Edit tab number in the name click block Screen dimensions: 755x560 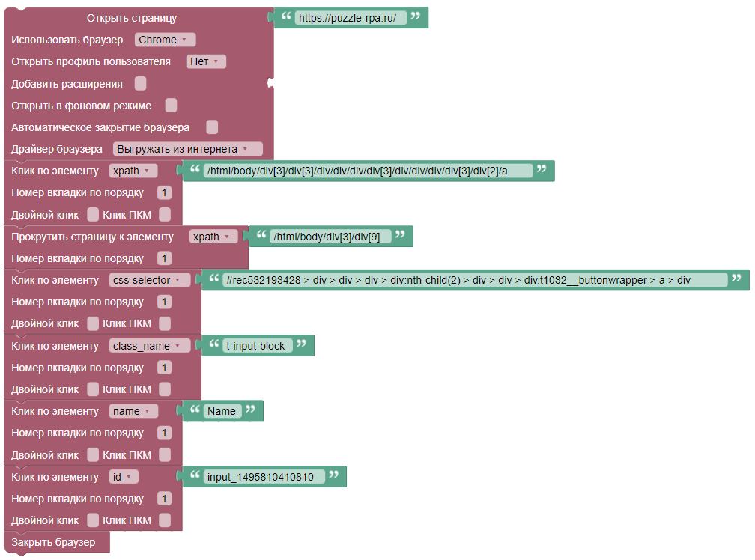[164, 433]
